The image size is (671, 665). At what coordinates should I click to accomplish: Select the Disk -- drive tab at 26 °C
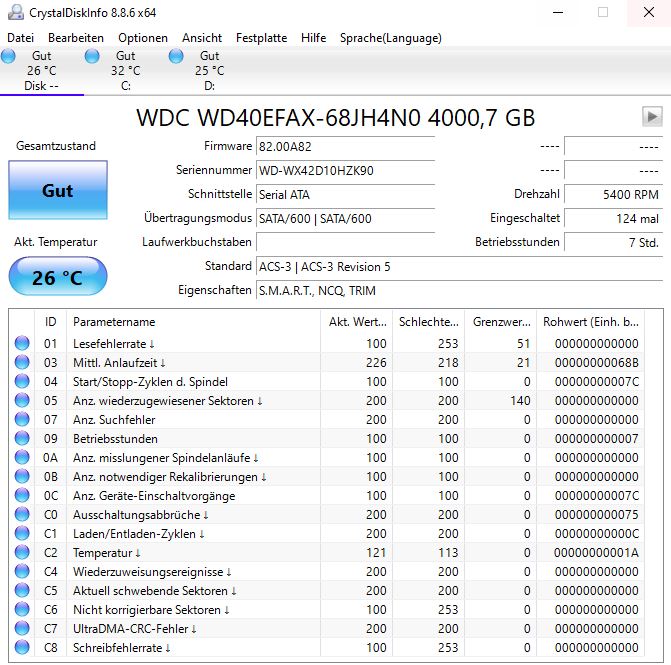42,71
